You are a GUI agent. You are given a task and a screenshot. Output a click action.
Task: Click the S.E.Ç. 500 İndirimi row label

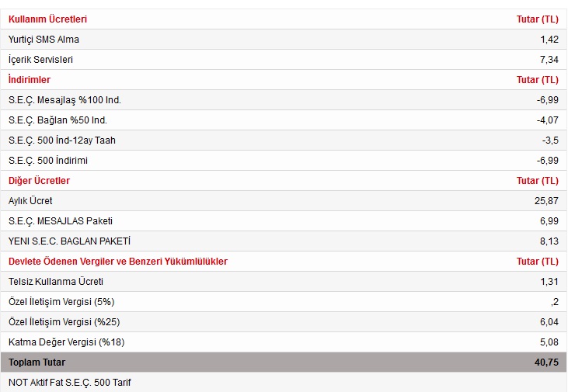pos(48,160)
